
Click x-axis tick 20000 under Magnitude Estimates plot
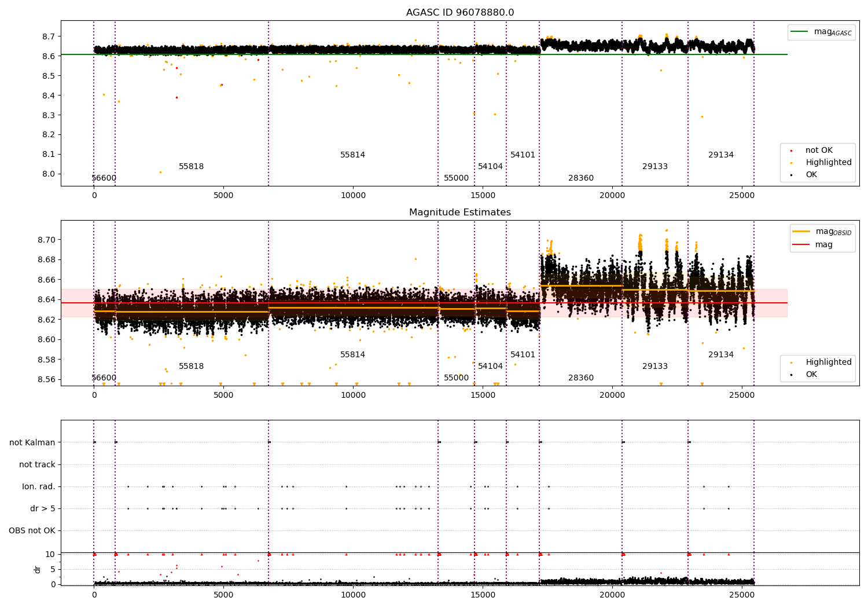point(612,395)
